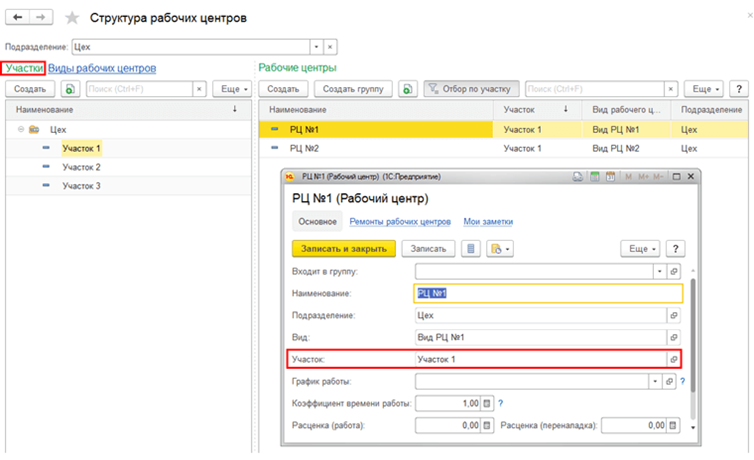Open the Подразделение dropdown list
This screenshot has width=754, height=460.
(316, 46)
